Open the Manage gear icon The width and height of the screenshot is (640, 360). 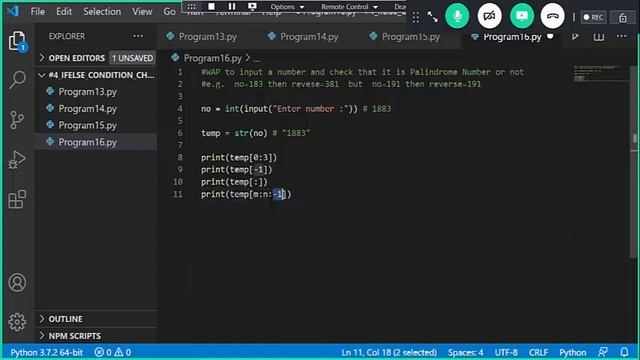[x=17, y=322]
